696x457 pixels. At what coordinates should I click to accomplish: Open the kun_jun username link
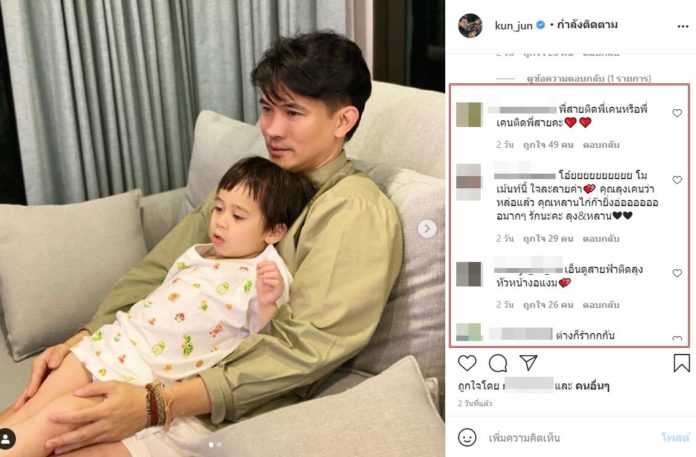coord(514,25)
